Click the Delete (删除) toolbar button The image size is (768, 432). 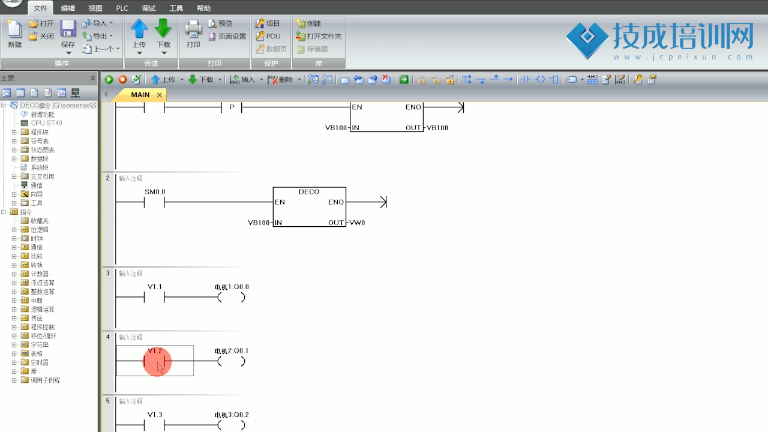click(281, 79)
